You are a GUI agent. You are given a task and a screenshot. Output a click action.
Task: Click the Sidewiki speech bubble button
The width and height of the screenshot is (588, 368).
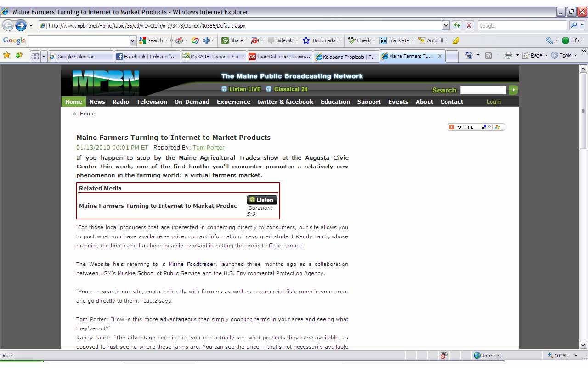(x=280, y=40)
